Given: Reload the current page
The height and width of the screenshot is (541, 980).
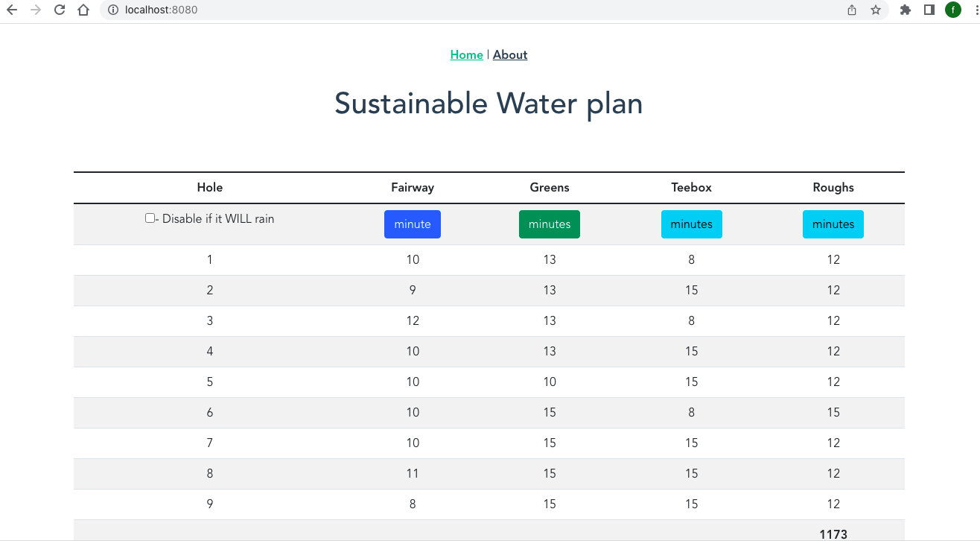Looking at the screenshot, I should tap(60, 10).
